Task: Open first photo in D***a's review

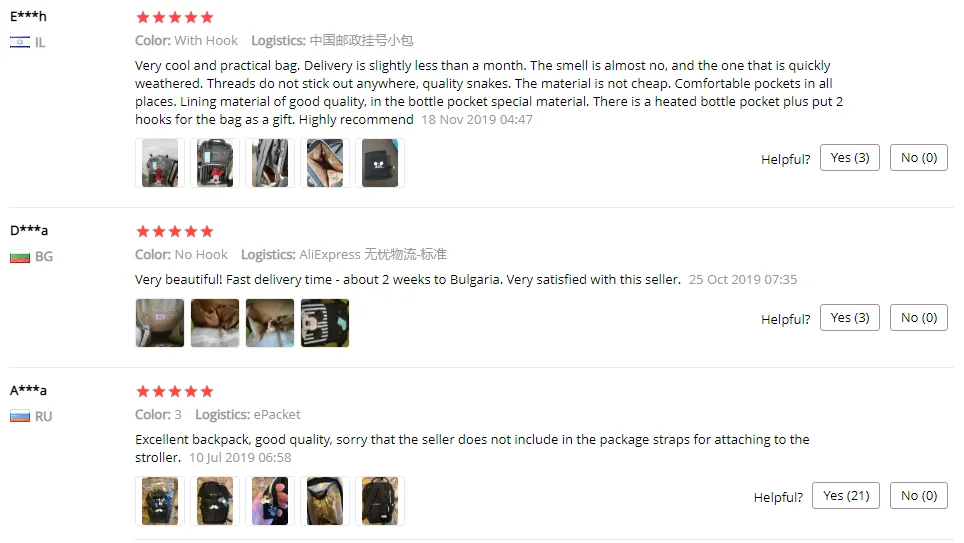Action: (x=160, y=323)
